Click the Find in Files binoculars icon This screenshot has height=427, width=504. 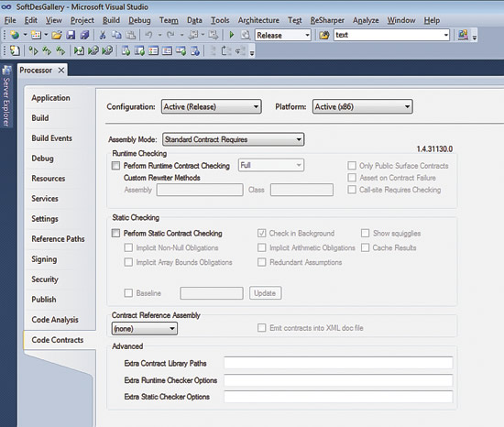click(324, 35)
